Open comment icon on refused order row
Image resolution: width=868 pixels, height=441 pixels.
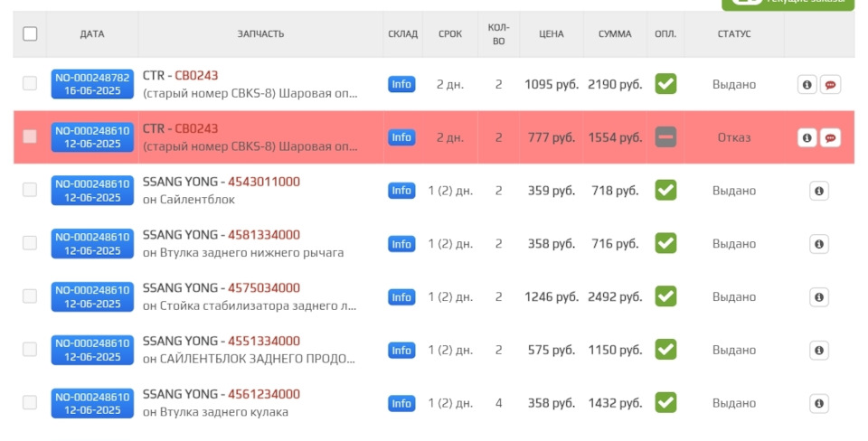click(830, 137)
